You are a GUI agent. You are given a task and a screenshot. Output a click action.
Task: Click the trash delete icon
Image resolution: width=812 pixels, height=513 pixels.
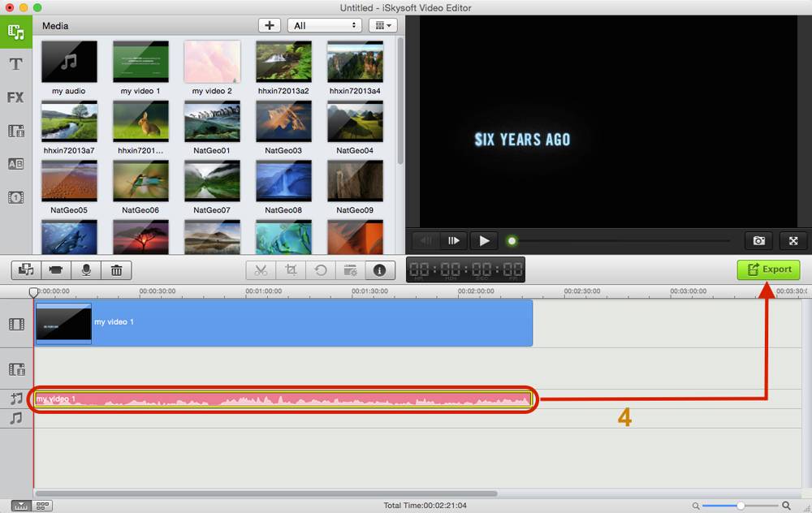click(116, 270)
